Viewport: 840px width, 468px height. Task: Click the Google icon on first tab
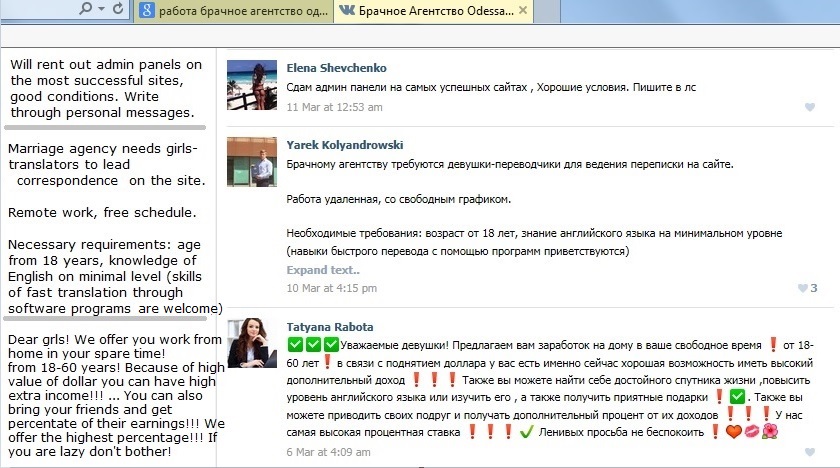coord(147,11)
